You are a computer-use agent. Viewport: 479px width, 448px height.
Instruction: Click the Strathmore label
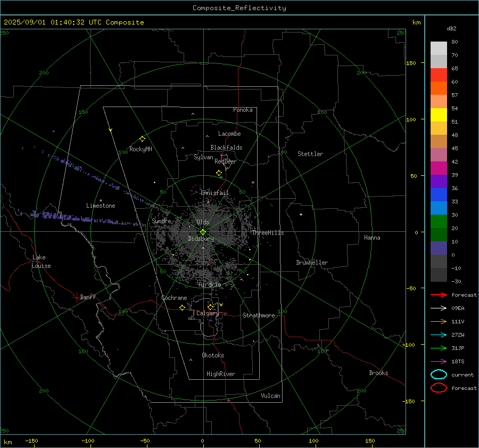click(259, 315)
